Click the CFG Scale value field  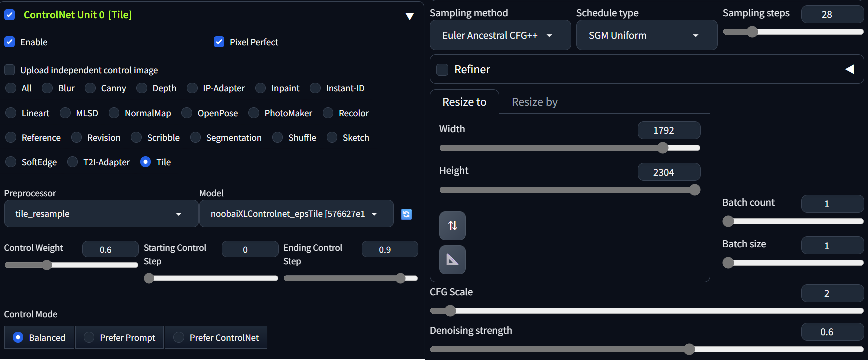point(832,293)
